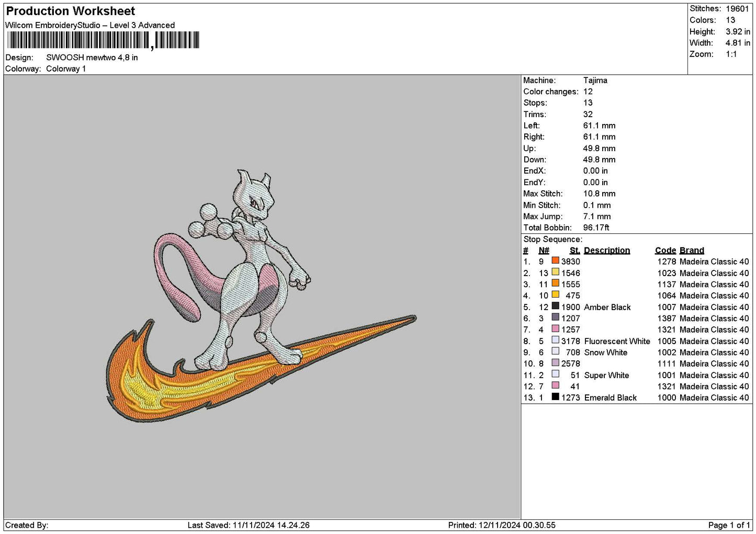
Task: Click code 1000 in the Emerald Black row
Action: (667, 398)
